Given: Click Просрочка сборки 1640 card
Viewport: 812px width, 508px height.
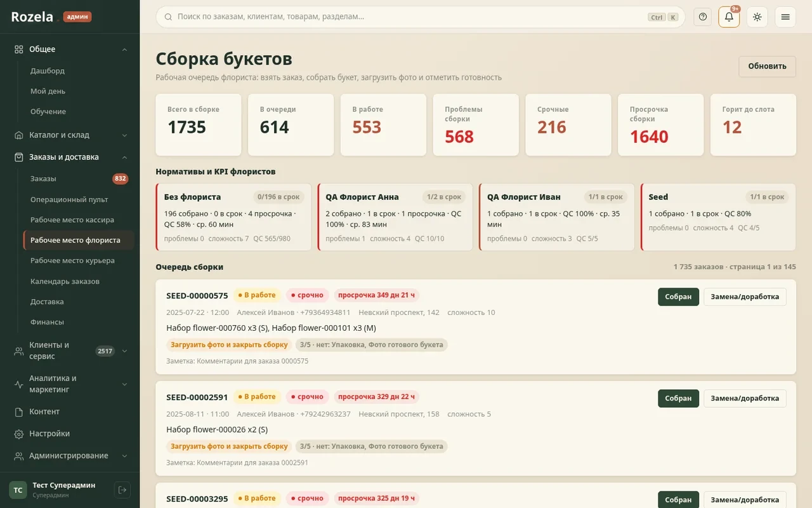Looking at the screenshot, I should pyautogui.click(x=660, y=124).
